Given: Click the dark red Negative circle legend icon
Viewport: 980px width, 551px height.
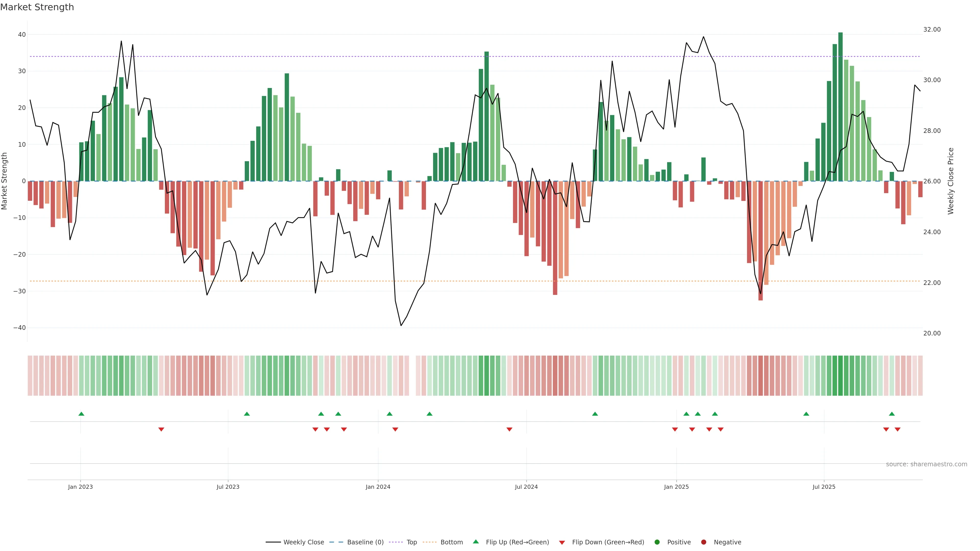Looking at the screenshot, I should [x=703, y=542].
